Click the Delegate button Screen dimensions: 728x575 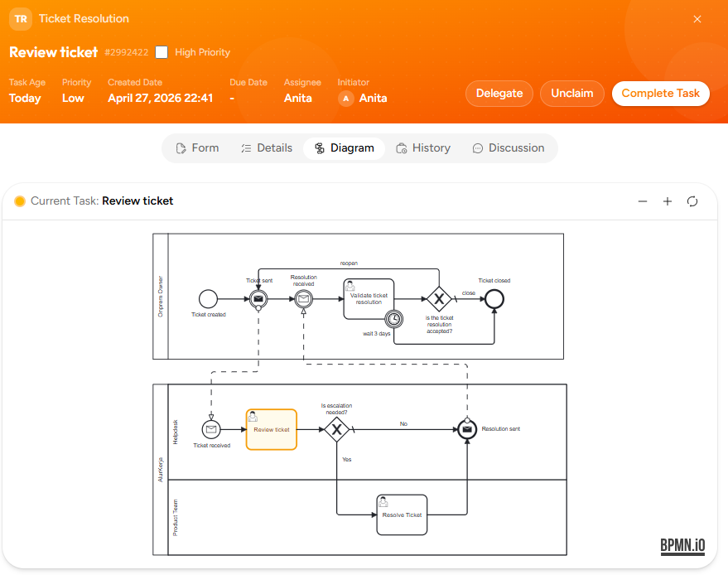pos(499,94)
